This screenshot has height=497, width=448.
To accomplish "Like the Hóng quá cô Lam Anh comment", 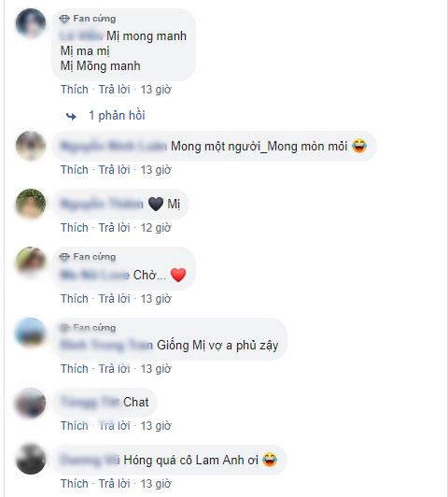I will click(x=75, y=484).
